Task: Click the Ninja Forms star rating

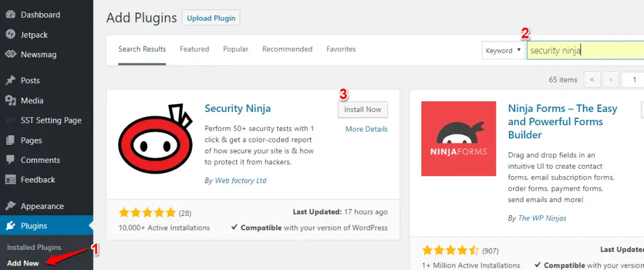Action: pyautogui.click(x=450, y=250)
